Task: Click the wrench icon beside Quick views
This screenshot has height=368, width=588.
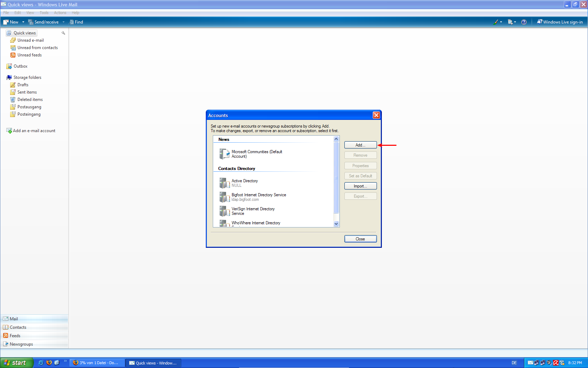Action: coord(63,33)
